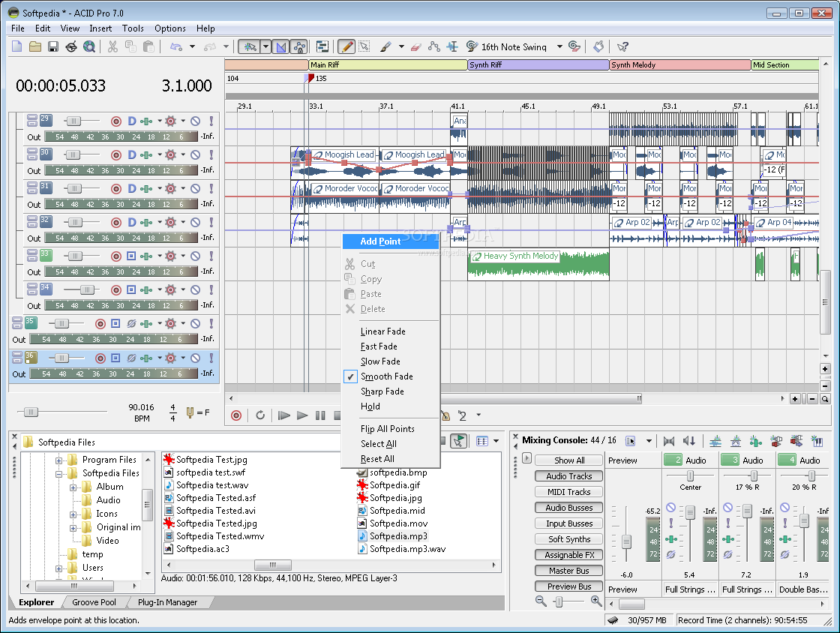This screenshot has height=633, width=840.
Task: Toggle Master Bus display button
Action: click(569, 571)
